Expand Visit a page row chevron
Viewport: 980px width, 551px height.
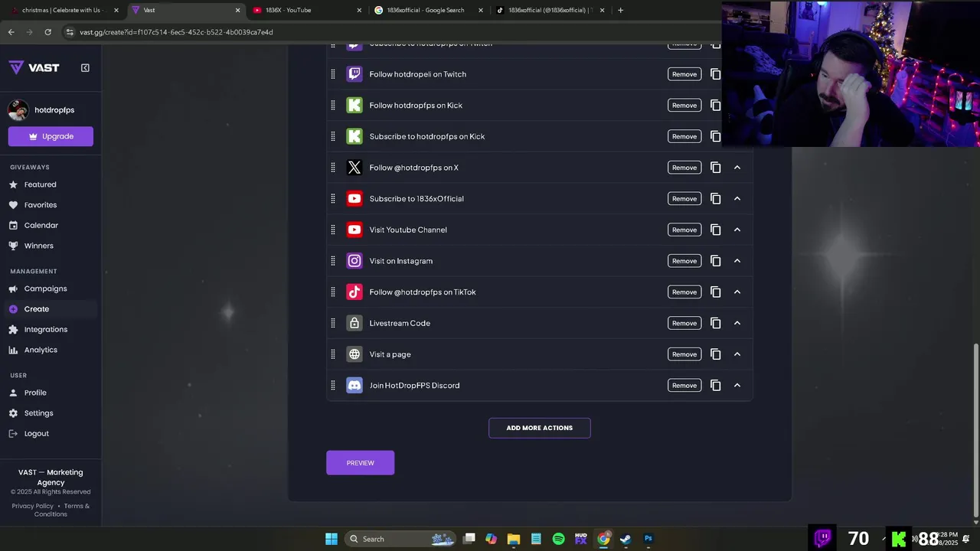point(737,354)
